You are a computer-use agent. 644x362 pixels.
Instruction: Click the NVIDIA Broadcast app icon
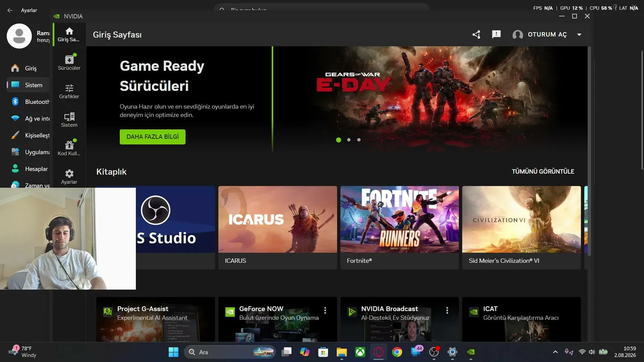pyautogui.click(x=352, y=312)
